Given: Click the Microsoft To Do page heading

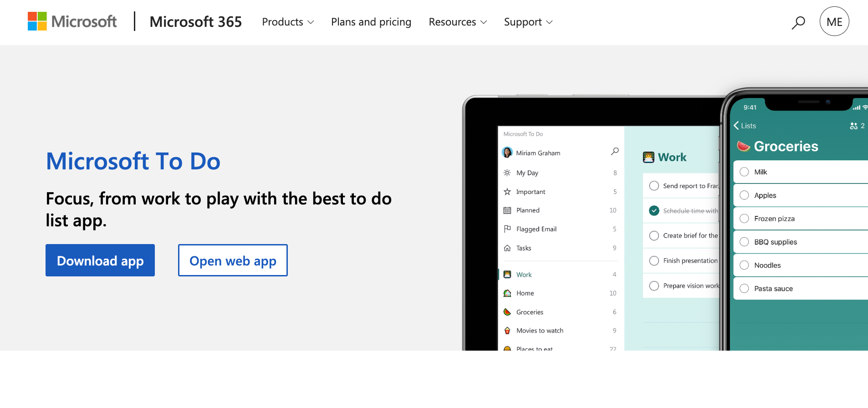Looking at the screenshot, I should 133,161.
